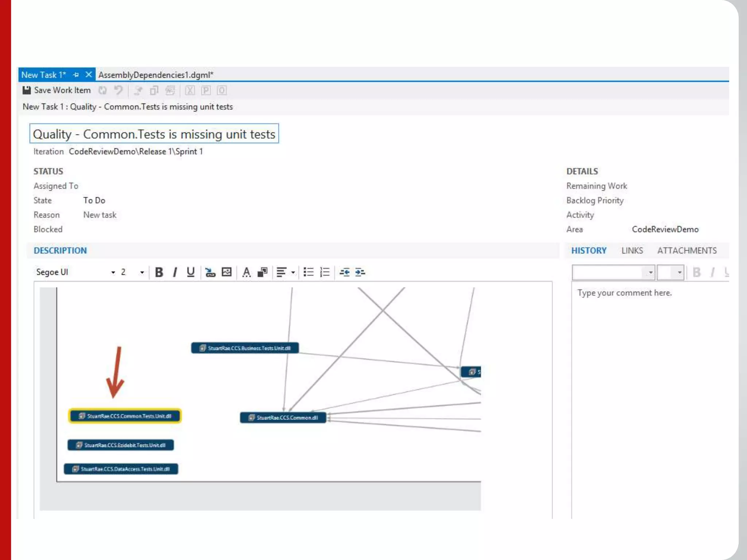Click the background highlight color icon

point(263,272)
